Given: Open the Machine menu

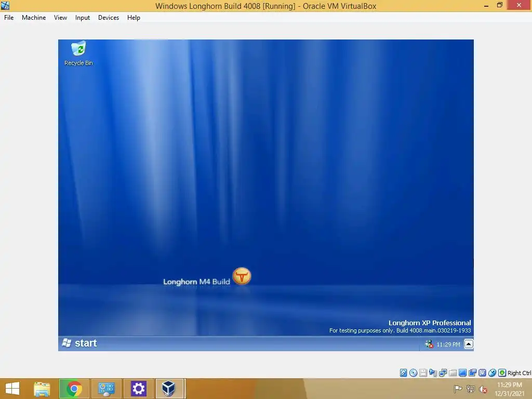Looking at the screenshot, I should pos(34,18).
